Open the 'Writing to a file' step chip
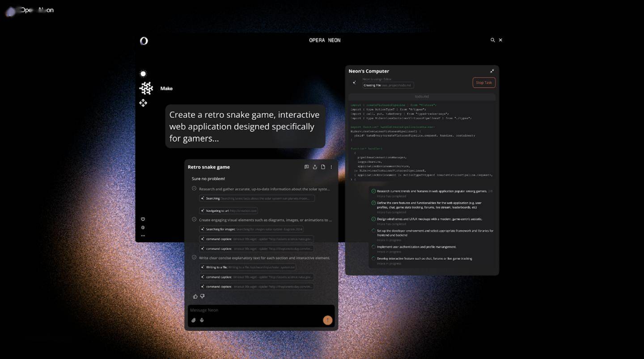Viewport: 644px width, 359px height. [247, 267]
